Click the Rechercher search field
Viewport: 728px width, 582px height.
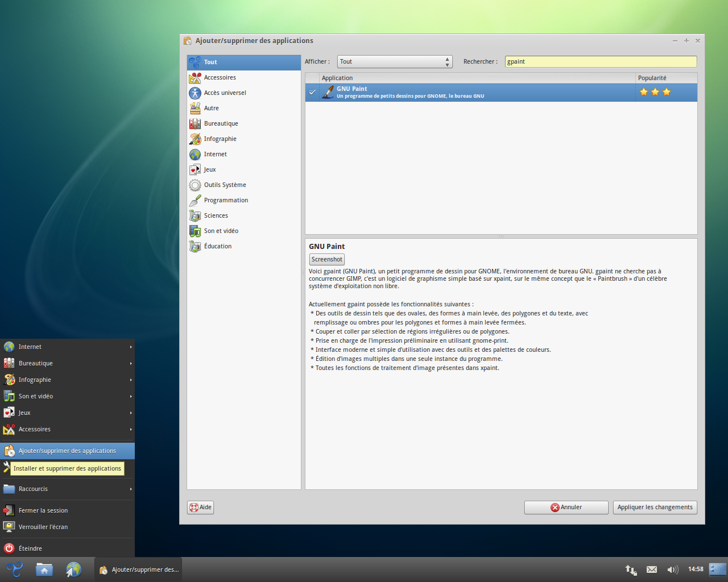click(x=600, y=62)
